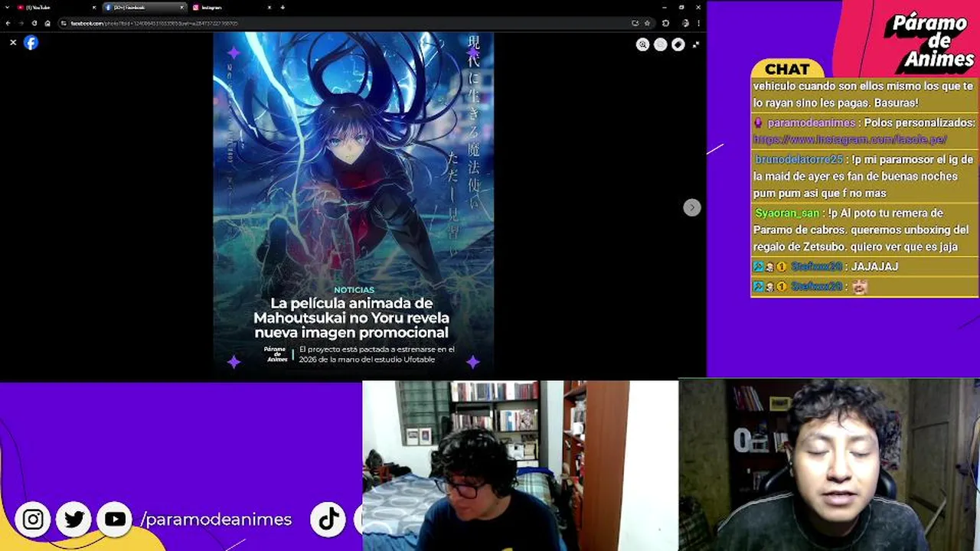This screenshot has width=980, height=551.
Task: Click the right webcam feed
Action: tap(829, 465)
